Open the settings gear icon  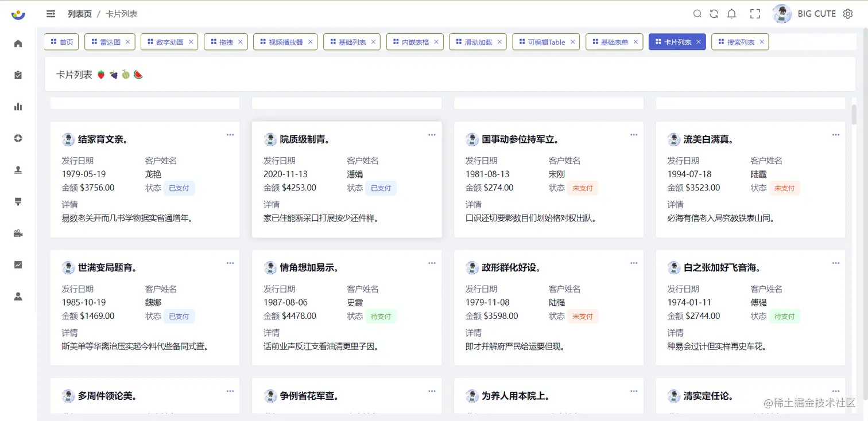pyautogui.click(x=848, y=14)
